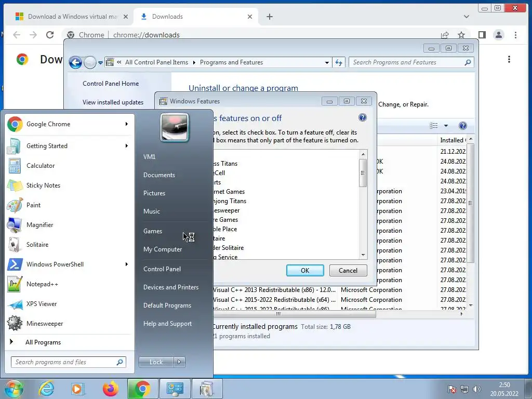
Task: Open Calculator from Start menu
Action: tap(69, 166)
